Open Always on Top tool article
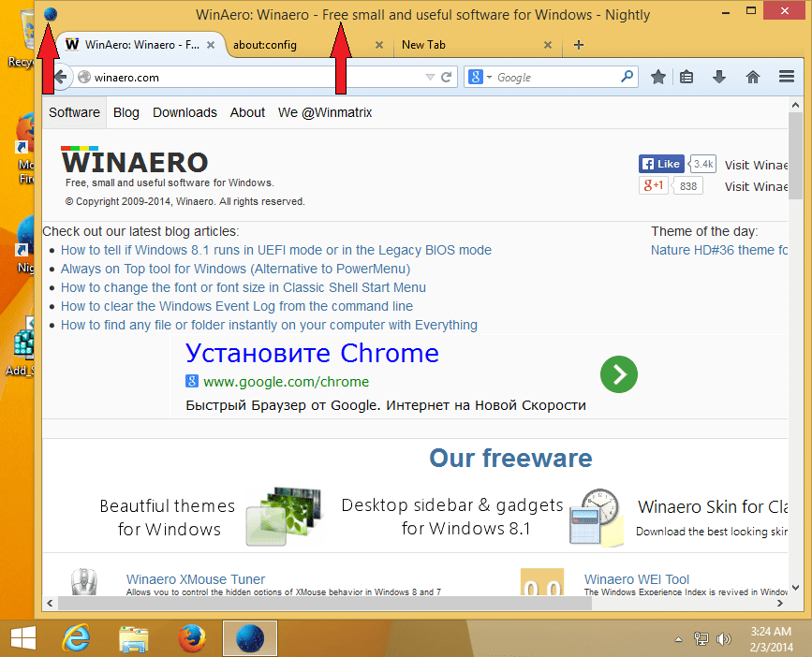 (x=236, y=269)
